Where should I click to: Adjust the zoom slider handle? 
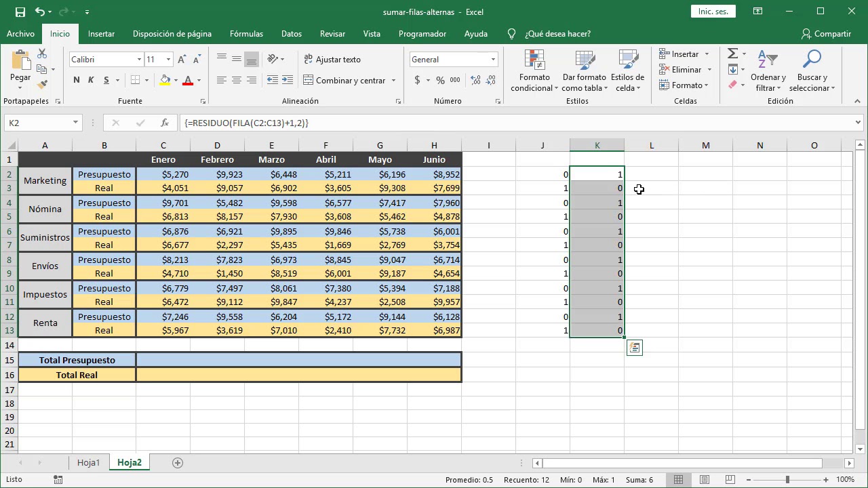[x=787, y=479]
